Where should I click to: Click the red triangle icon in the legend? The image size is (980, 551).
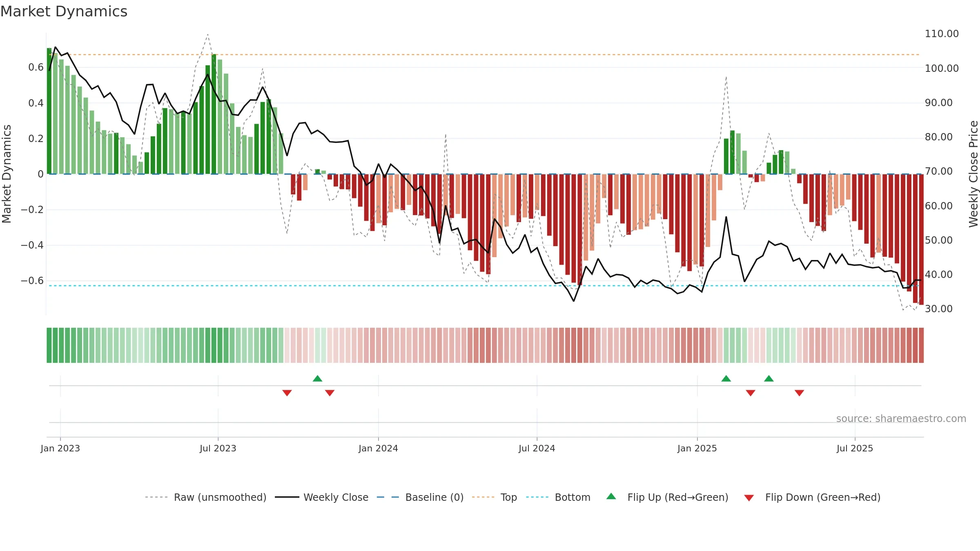coord(749,498)
